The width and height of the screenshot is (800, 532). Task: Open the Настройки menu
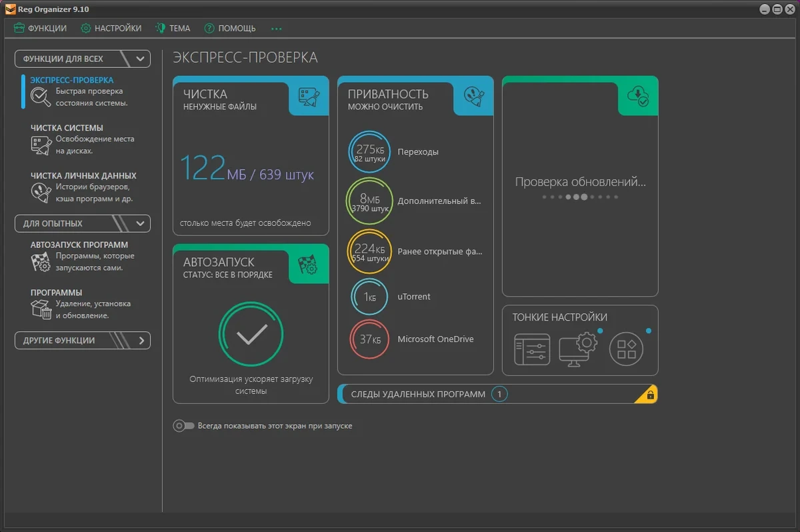point(111,28)
